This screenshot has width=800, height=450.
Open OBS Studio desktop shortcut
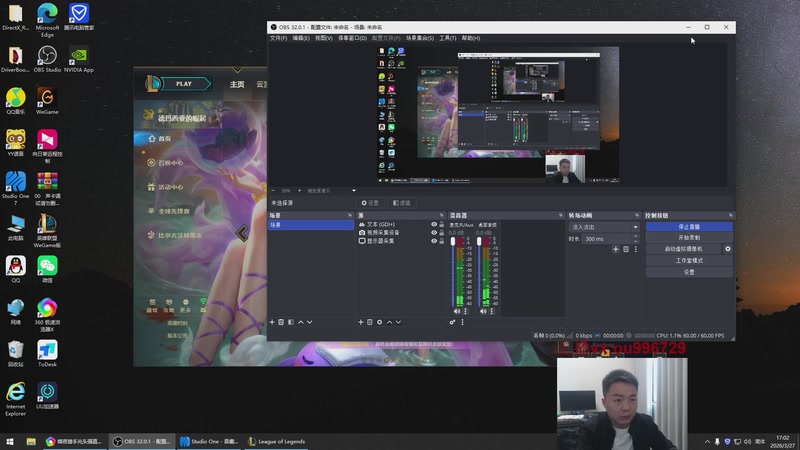(x=47, y=59)
